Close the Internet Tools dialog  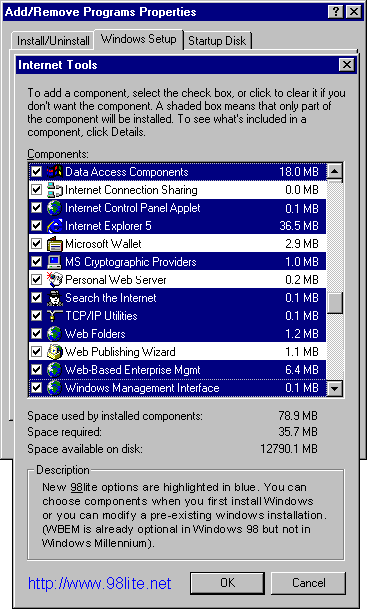[x=346, y=64]
